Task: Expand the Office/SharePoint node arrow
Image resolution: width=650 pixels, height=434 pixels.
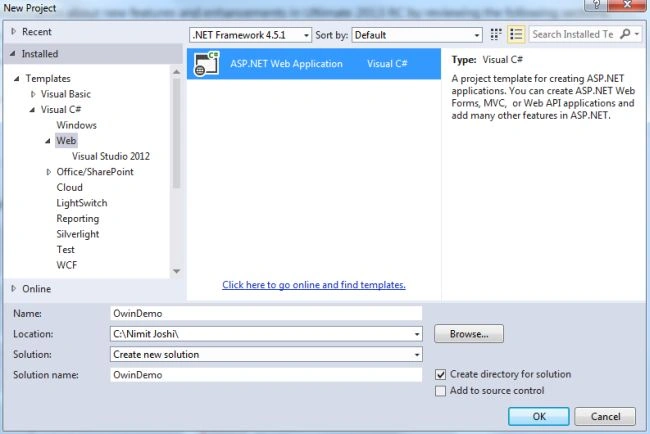Action: [x=49, y=172]
